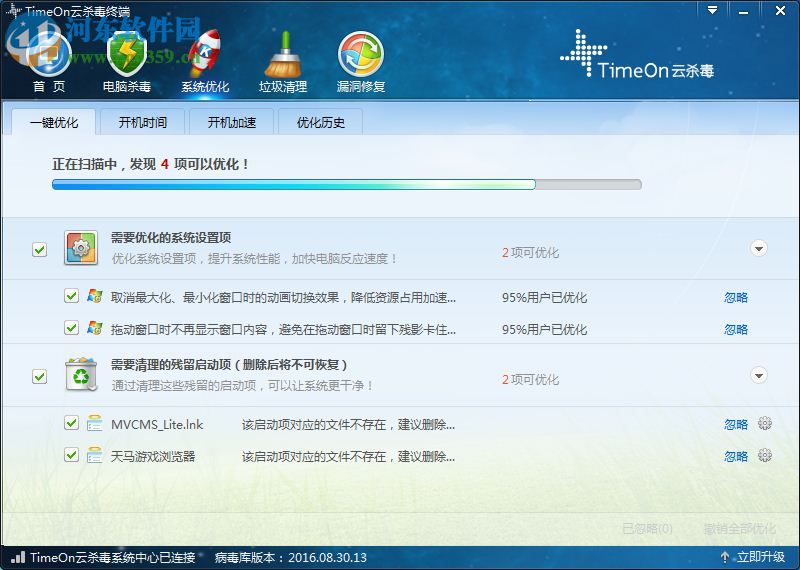Viewport: 800px width, 570px height.
Task: Click the system settings gear tile icon
Action: [x=81, y=248]
